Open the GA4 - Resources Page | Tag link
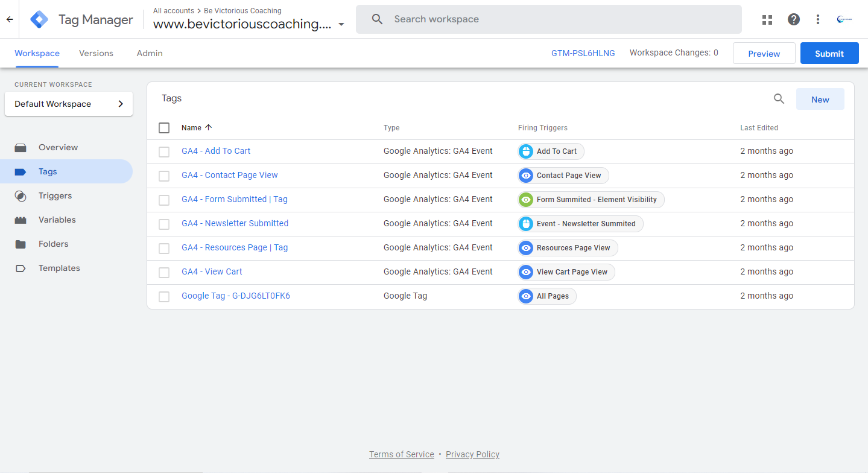The image size is (868, 473). (x=235, y=247)
